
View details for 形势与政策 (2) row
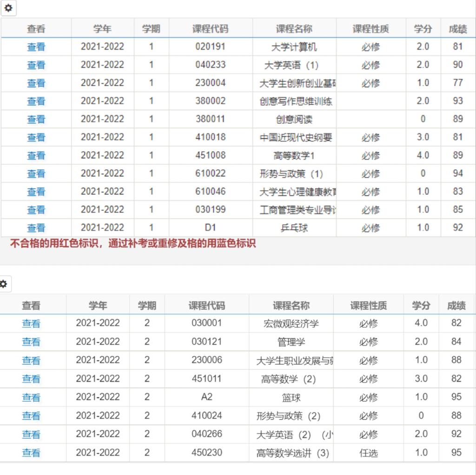click(x=31, y=416)
